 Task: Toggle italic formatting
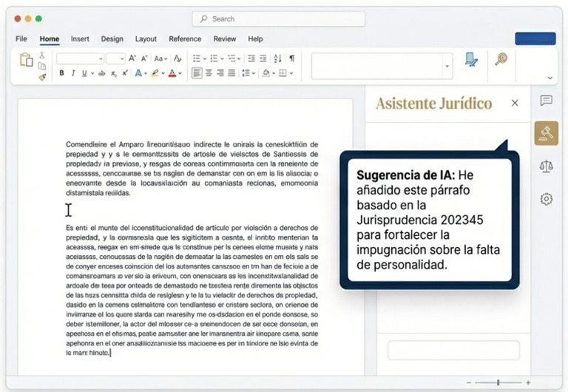click(x=73, y=73)
